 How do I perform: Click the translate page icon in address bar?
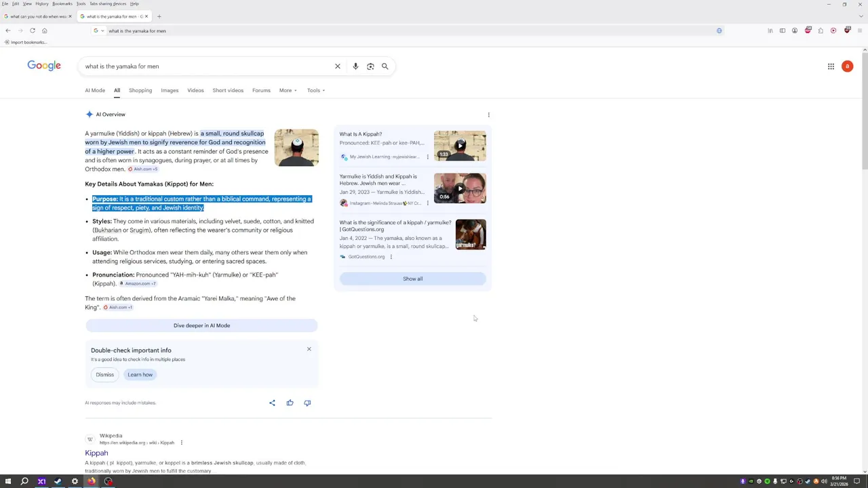719,30
